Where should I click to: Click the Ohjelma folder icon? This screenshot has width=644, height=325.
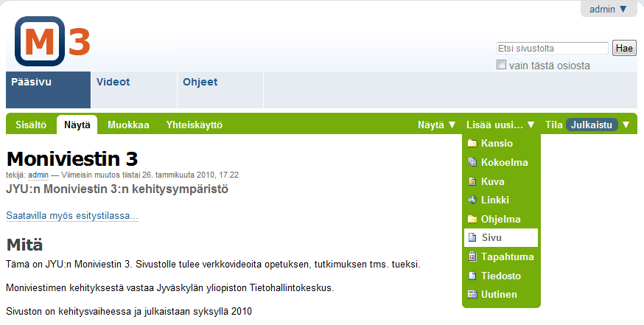coord(472,219)
